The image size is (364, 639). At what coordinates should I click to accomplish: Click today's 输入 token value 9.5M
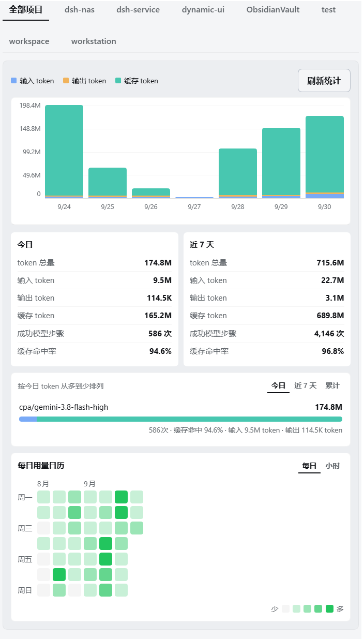coord(162,280)
